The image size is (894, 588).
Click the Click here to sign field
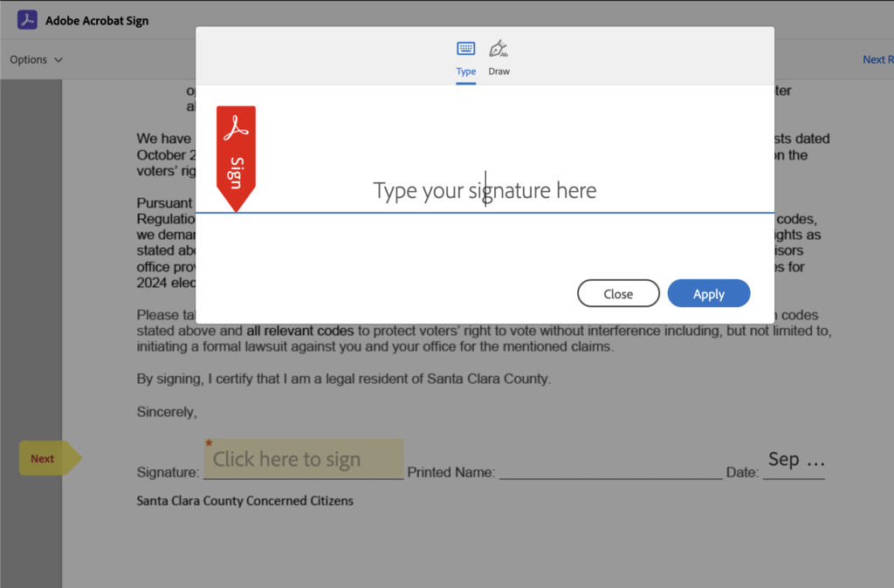pos(303,460)
